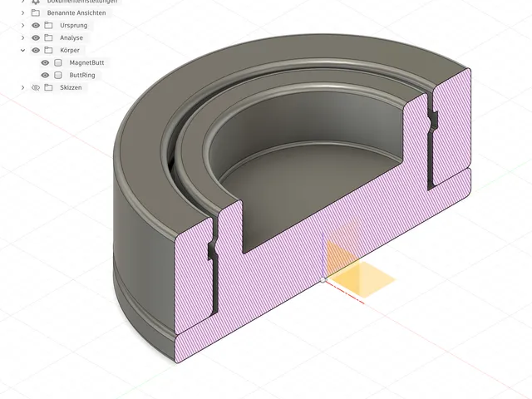Click the Benannte Ansichten folder icon
This screenshot has height=399, width=532.
tap(36, 13)
